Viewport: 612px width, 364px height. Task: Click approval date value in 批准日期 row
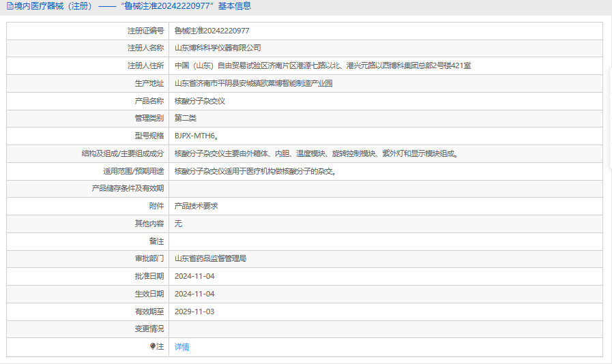[194, 276]
